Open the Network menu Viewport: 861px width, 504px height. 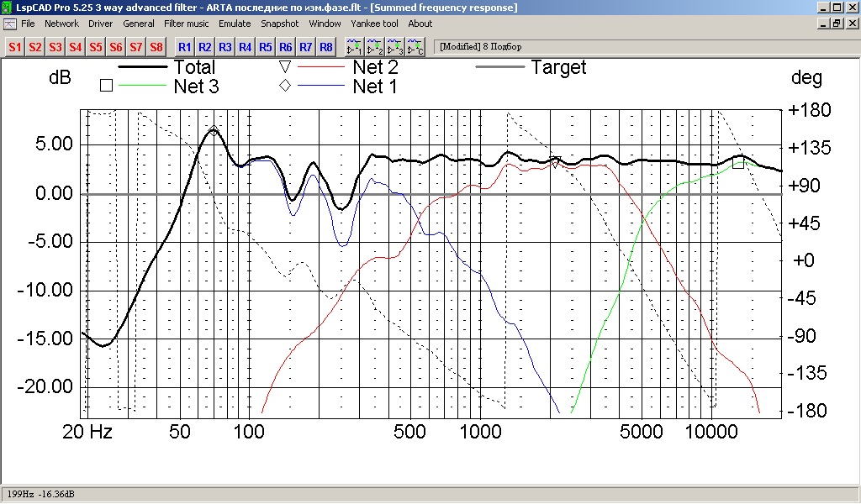61,24
